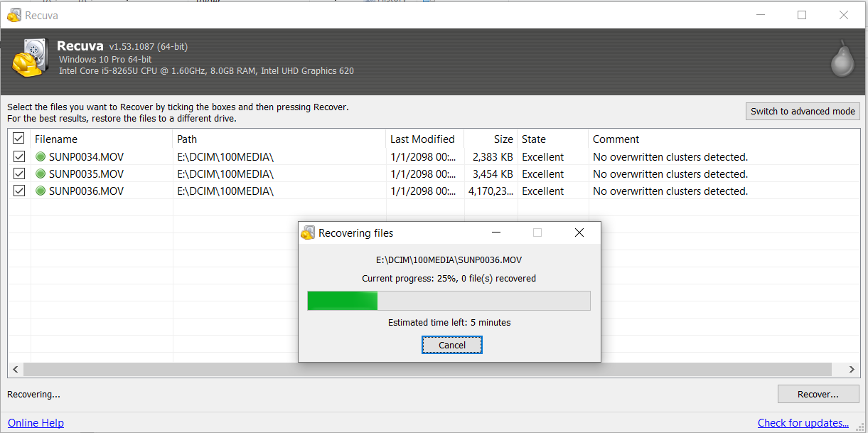Click green status dot for SUNP0035.MOV

click(41, 174)
